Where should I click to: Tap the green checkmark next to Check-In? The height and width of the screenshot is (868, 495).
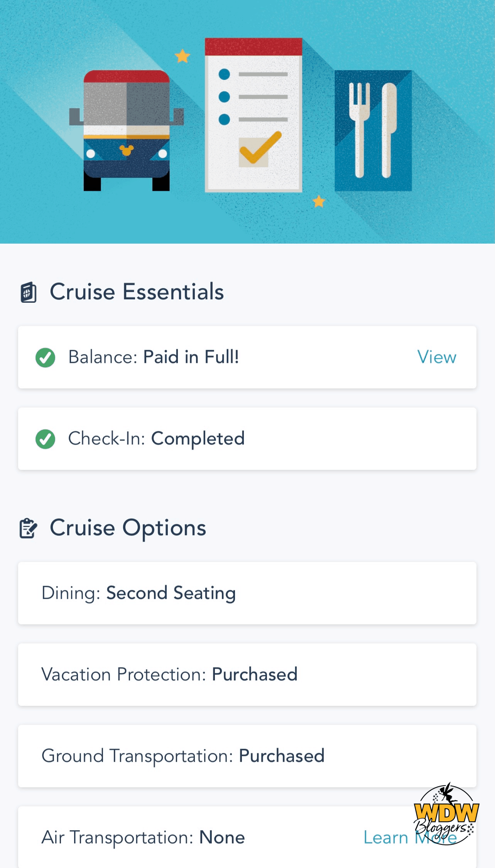pos(46,439)
